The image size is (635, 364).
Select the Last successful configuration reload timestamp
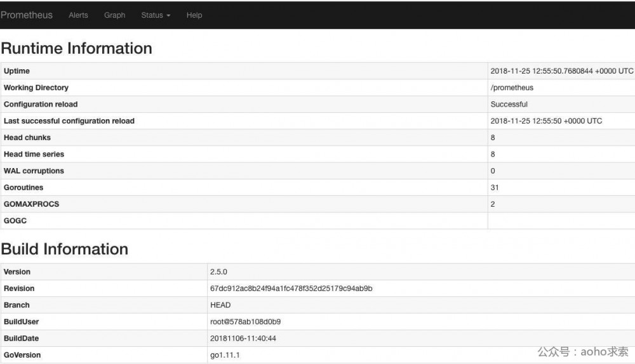(x=546, y=120)
